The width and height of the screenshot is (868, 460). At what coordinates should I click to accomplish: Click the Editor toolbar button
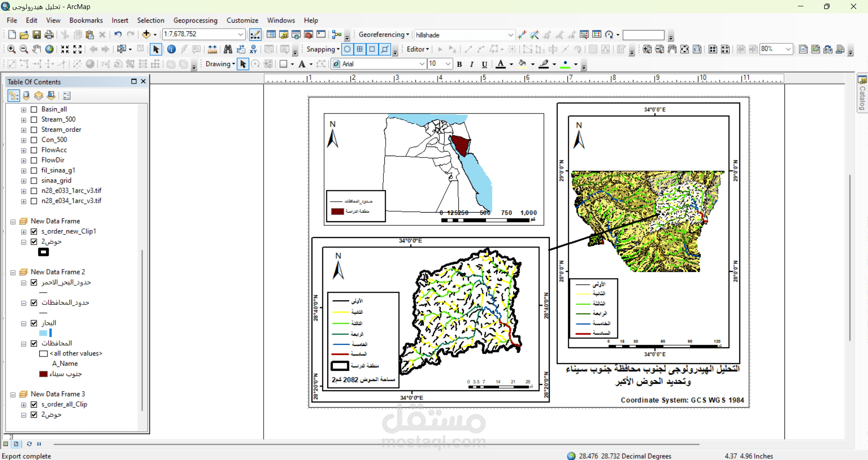pyautogui.click(x=417, y=49)
